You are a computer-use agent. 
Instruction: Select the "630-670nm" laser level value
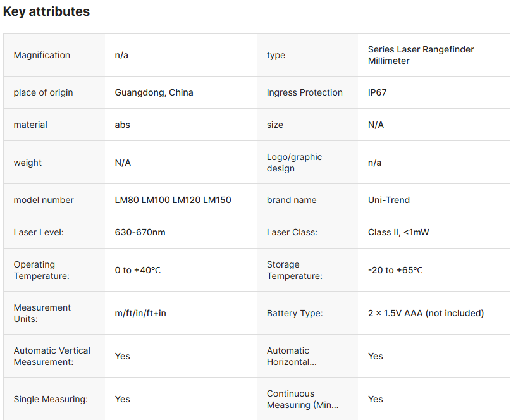pyautogui.click(x=140, y=232)
